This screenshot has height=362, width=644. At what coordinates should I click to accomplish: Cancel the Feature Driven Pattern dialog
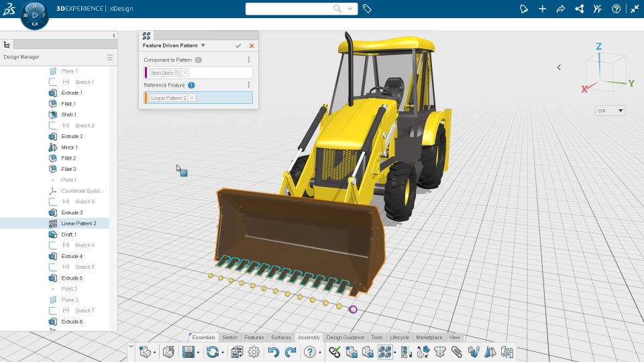252,46
